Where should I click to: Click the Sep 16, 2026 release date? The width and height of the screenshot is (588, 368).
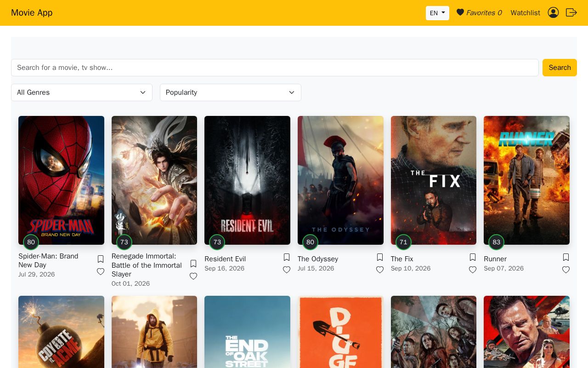point(225,269)
